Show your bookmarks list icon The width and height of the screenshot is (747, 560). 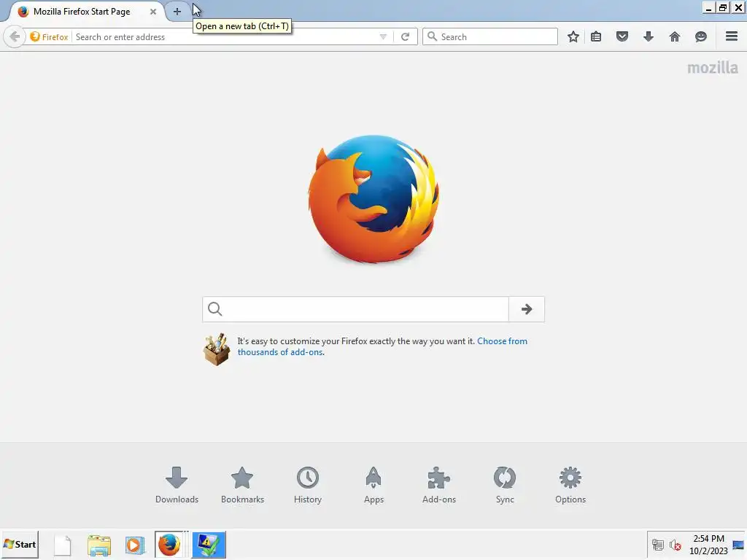596,36
